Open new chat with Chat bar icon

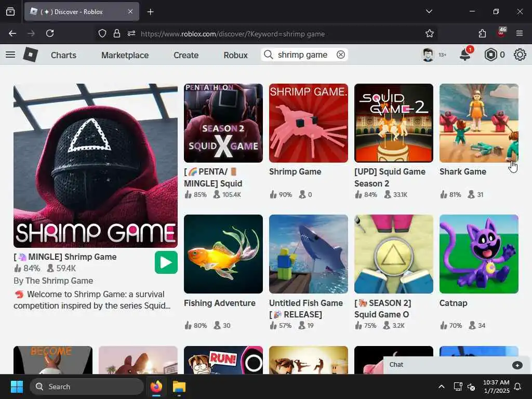coord(517,365)
